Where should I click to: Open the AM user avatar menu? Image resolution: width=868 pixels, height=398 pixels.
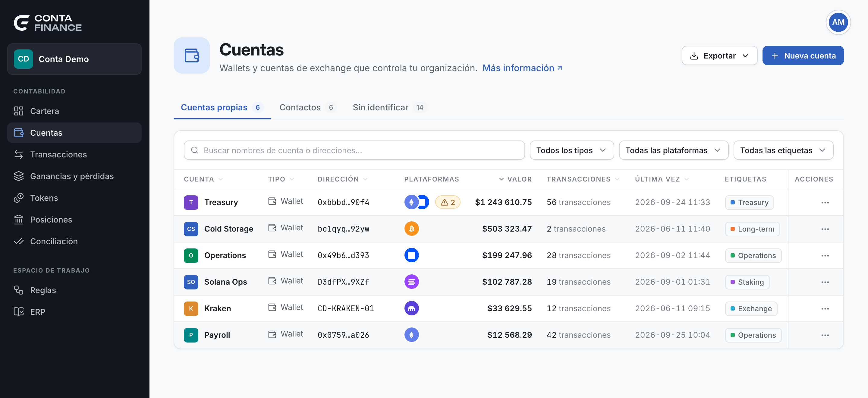[838, 22]
